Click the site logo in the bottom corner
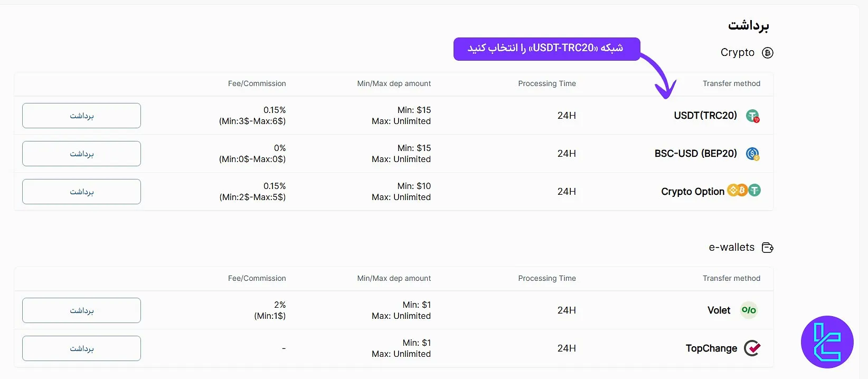The width and height of the screenshot is (868, 379). 827,342
